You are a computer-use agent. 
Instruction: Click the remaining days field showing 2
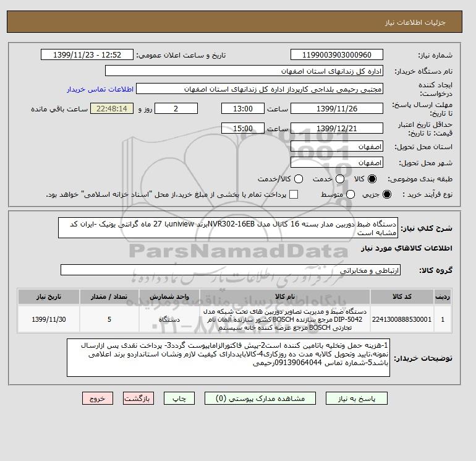(176, 108)
